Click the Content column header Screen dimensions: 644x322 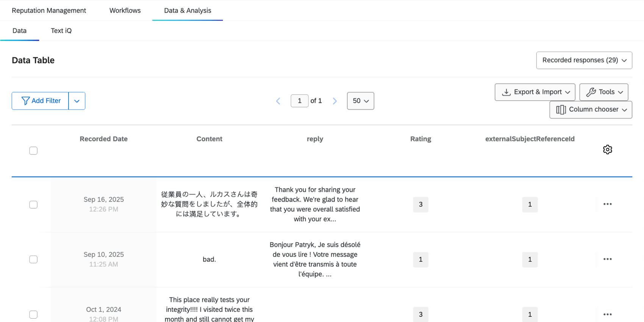209,139
